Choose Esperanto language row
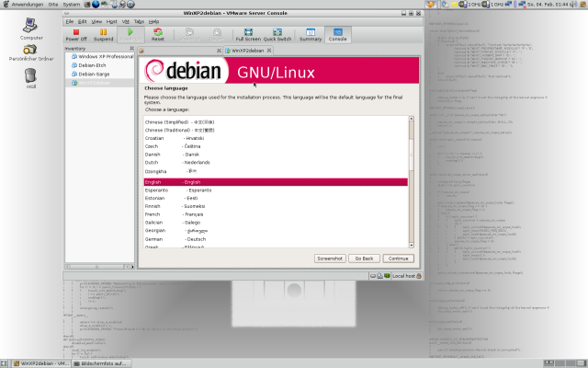This screenshot has width=588, height=368. (x=276, y=190)
